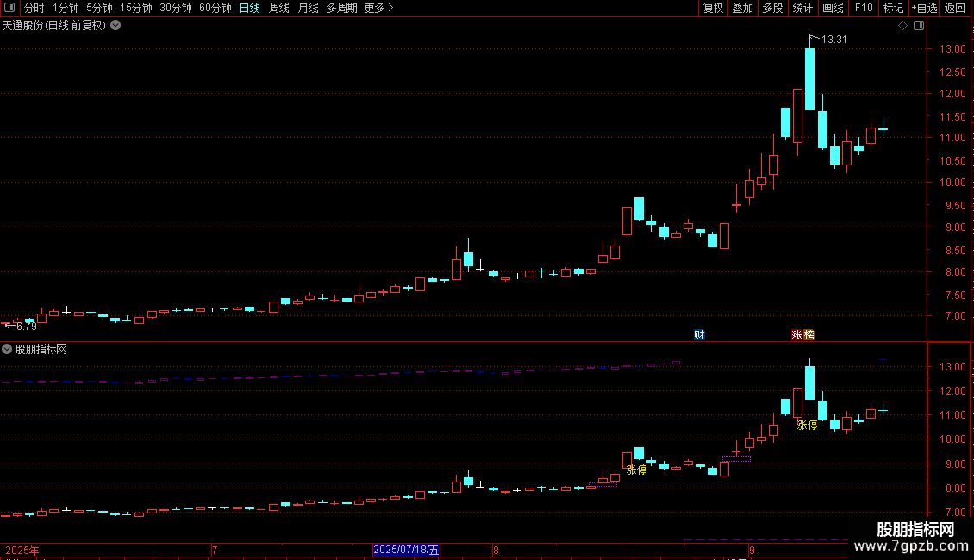Click the 13.31 high price label
This screenshot has height=560, width=974.
click(834, 39)
